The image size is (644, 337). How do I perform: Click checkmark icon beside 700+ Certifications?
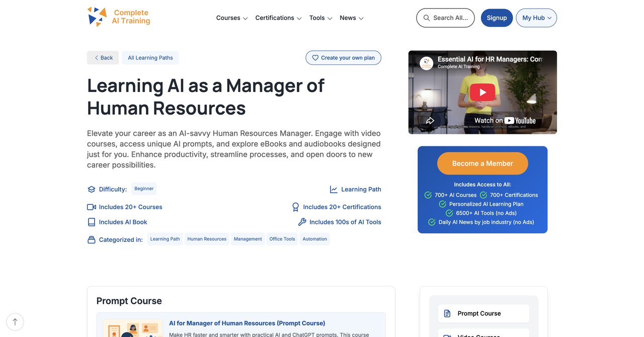(x=484, y=195)
